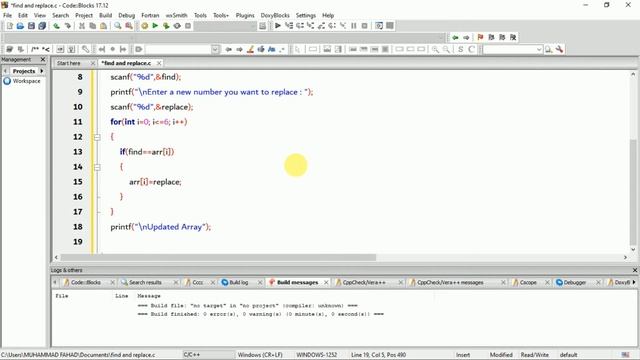Close the find and replace.c tab

(x=159, y=63)
